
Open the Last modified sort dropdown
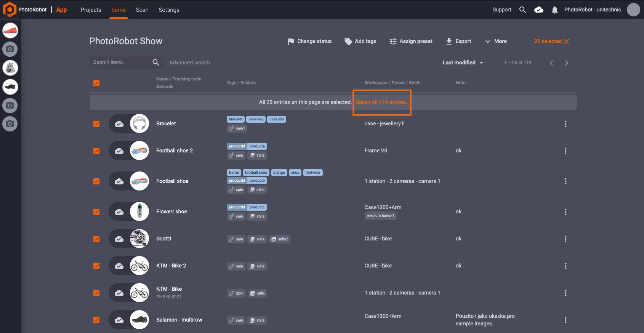pyautogui.click(x=463, y=62)
